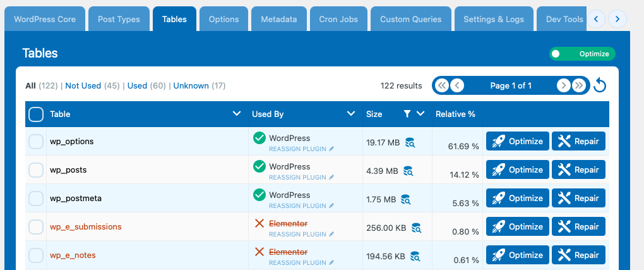Go to the last page of results
Screen dimensions: 644x270
point(578,85)
